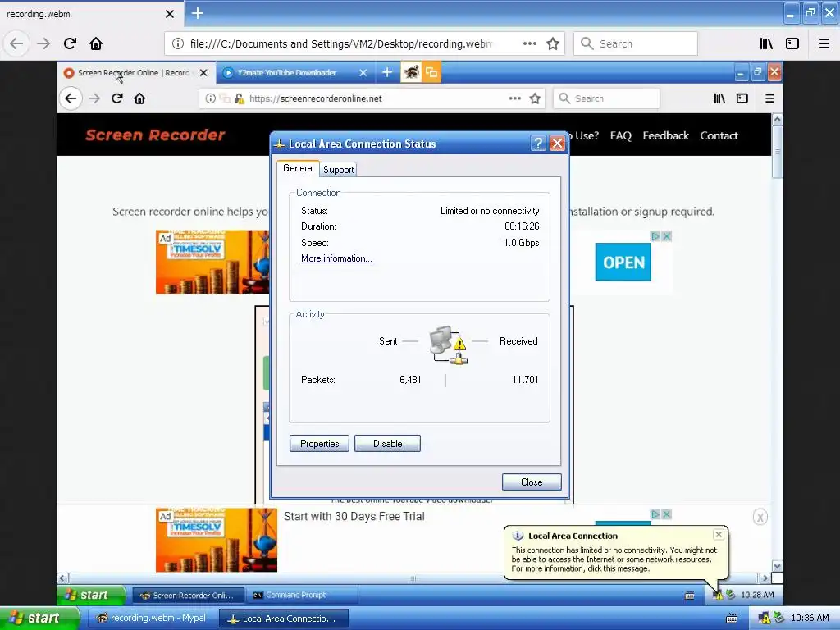Click the outer Windows start button
The height and width of the screenshot is (630, 840).
click(39, 619)
